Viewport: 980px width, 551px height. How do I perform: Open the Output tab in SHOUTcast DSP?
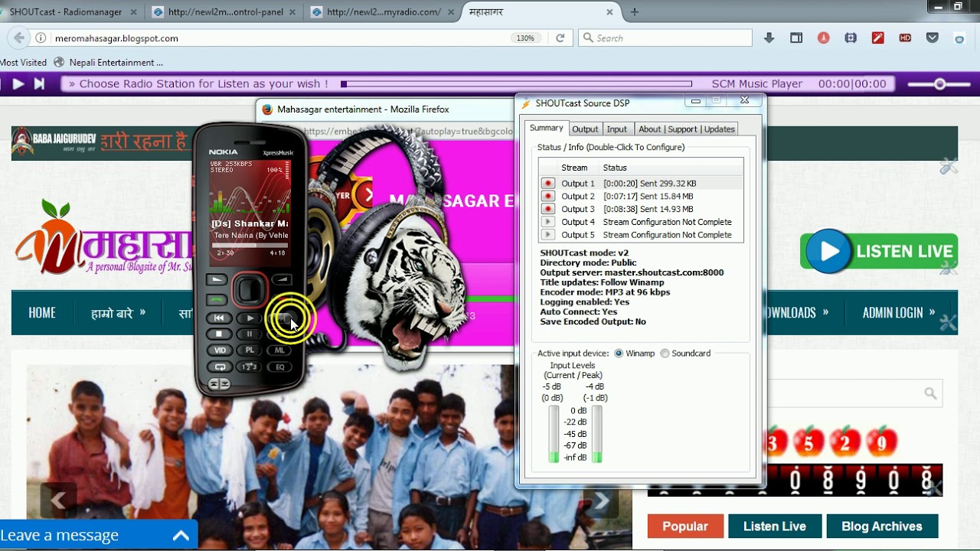click(x=585, y=129)
